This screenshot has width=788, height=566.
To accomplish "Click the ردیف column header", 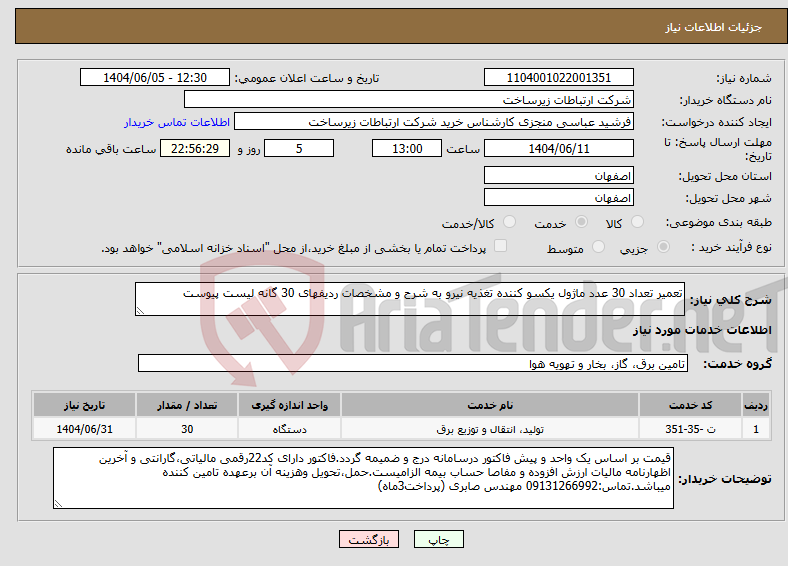I will (x=756, y=405).
